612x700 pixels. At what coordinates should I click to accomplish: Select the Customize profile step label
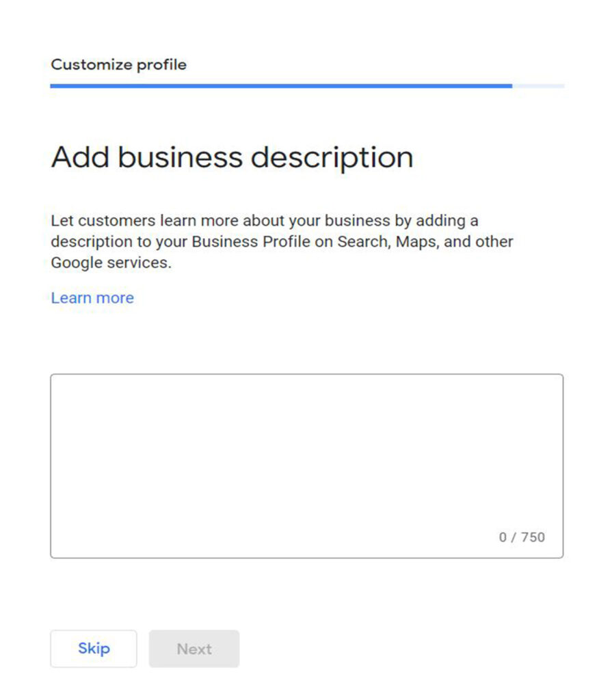click(118, 65)
